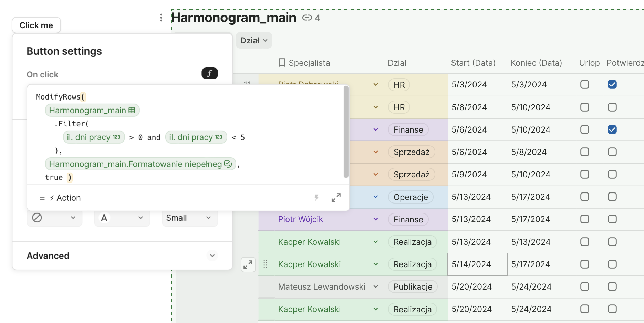Expand the Advanced section

coord(212,256)
